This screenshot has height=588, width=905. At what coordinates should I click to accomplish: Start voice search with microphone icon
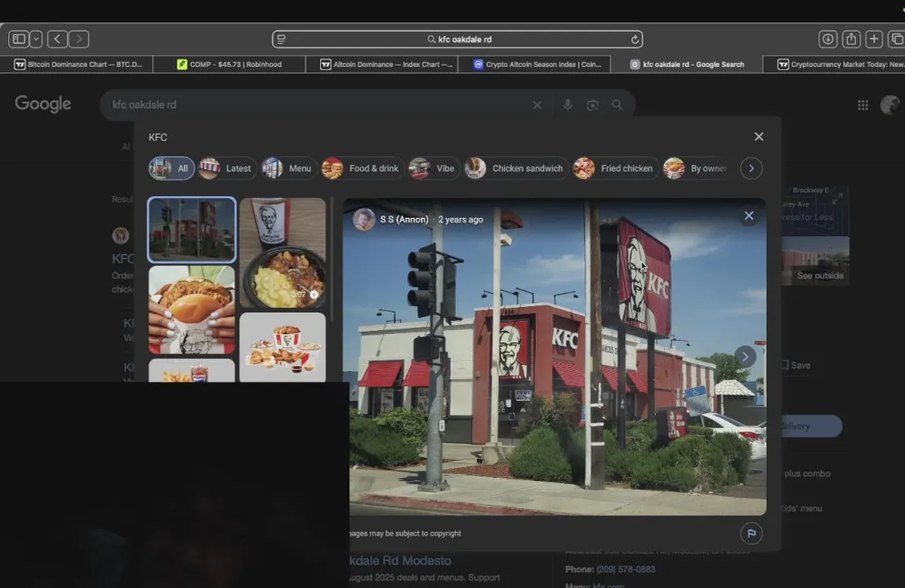(568, 105)
